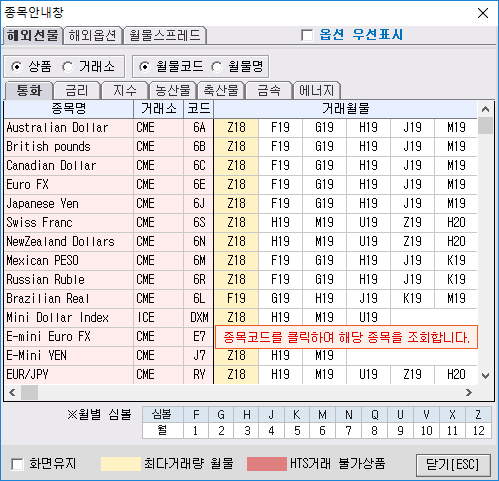Click the 코드 column header

point(199,109)
